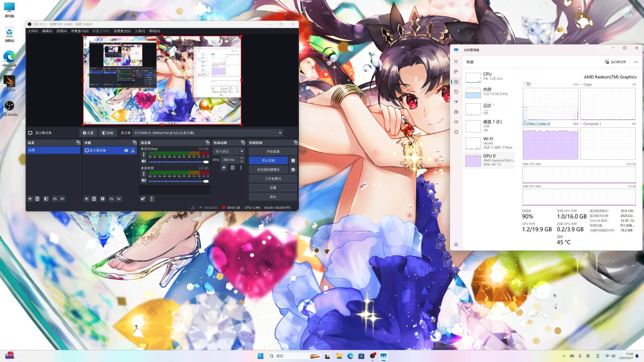This screenshot has height=362, width=644.
Task: Pop out the 混音器 dock panel
Action: (x=207, y=143)
